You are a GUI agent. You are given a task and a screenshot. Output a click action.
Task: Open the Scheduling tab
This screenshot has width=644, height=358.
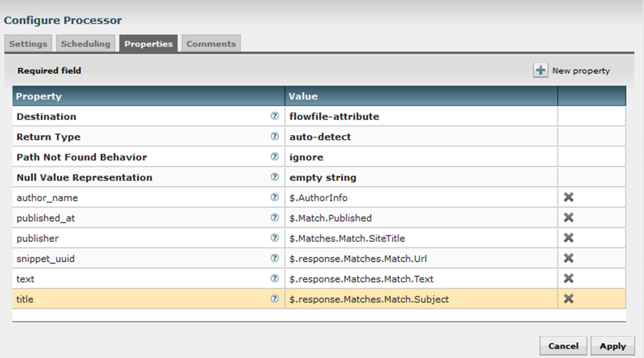pos(86,44)
